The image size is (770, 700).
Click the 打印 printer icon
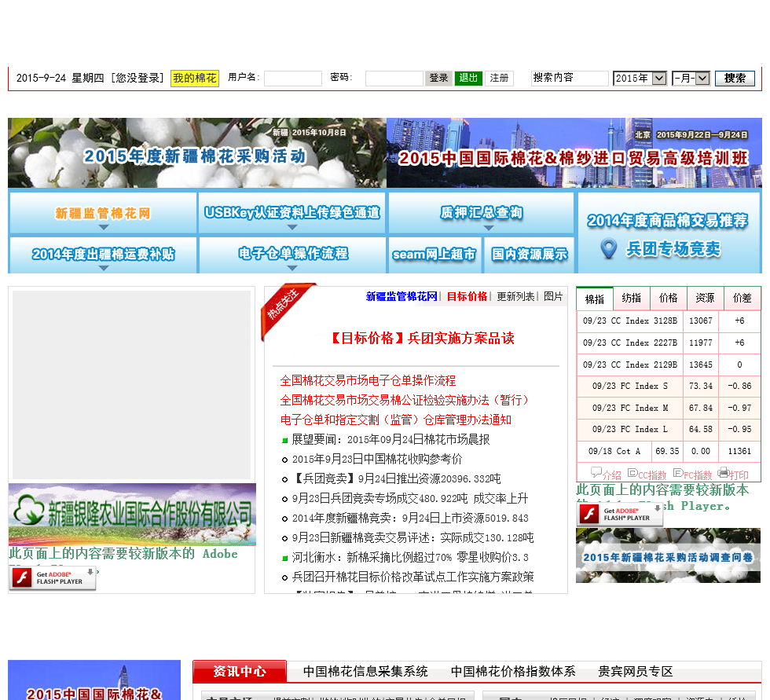pyautogui.click(x=724, y=473)
